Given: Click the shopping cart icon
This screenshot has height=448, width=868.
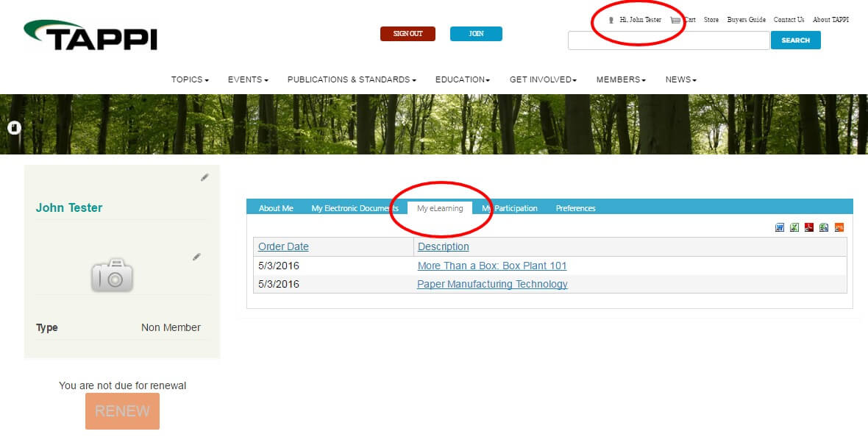Looking at the screenshot, I should pos(675,21).
